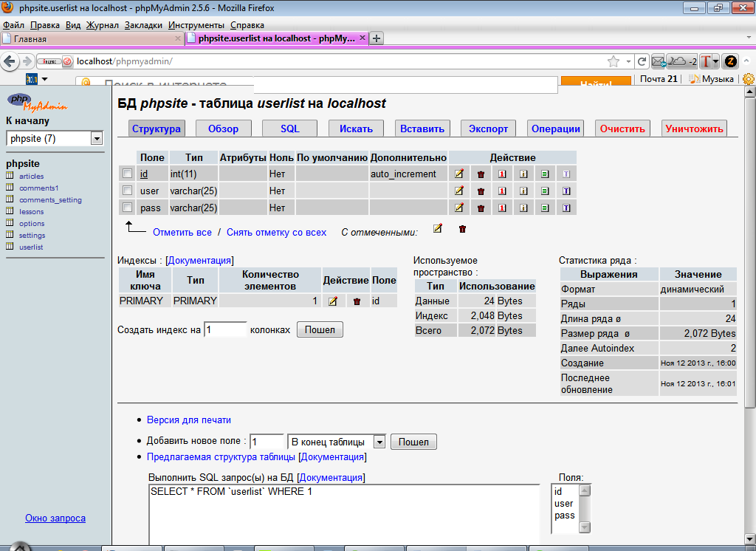Image resolution: width=756 pixels, height=551 pixels.
Task: Click the SQL query text area
Action: pyautogui.click(x=344, y=514)
